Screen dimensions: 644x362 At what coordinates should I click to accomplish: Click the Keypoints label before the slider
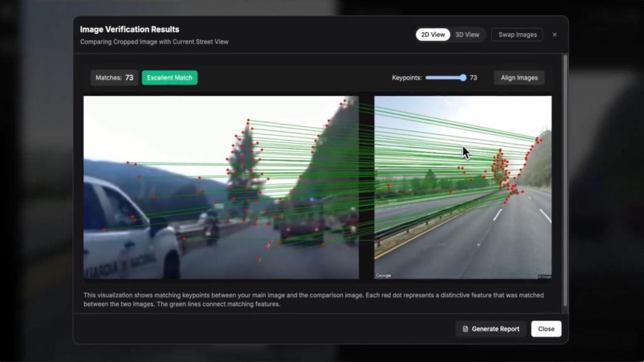click(x=409, y=77)
